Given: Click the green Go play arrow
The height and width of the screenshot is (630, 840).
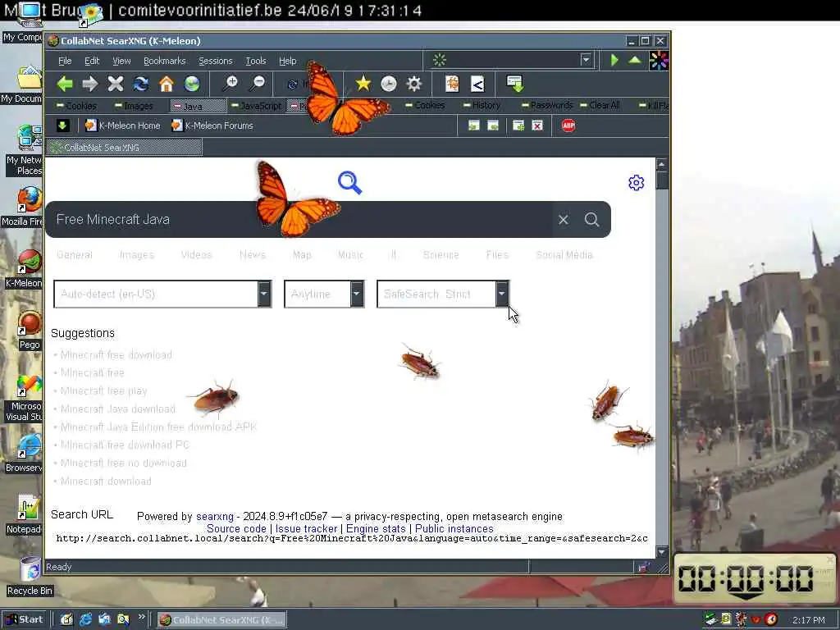Looking at the screenshot, I should tap(614, 60).
